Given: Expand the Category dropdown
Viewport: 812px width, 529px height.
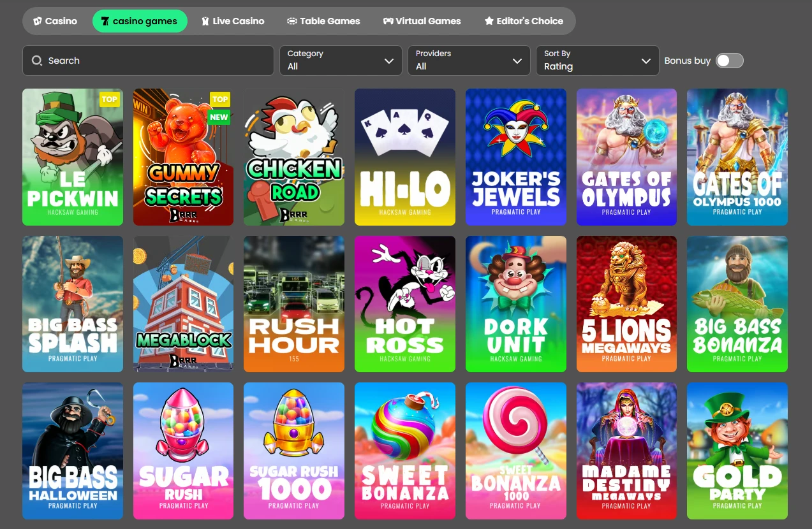Looking at the screenshot, I should click(341, 61).
